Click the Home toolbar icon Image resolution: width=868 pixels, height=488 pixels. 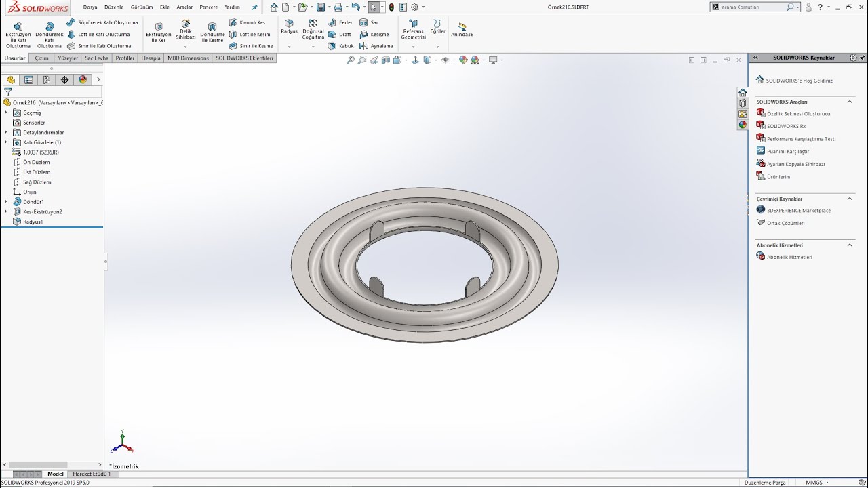[274, 7]
